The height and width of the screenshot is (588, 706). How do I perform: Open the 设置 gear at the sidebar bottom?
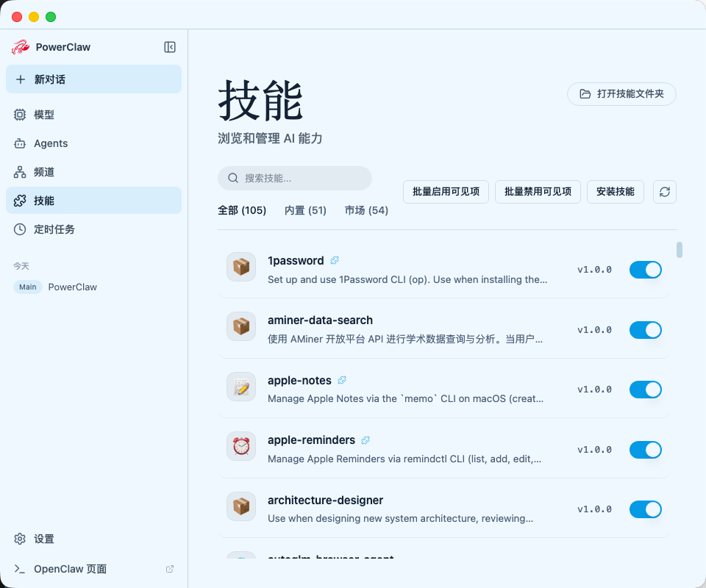(x=21, y=539)
